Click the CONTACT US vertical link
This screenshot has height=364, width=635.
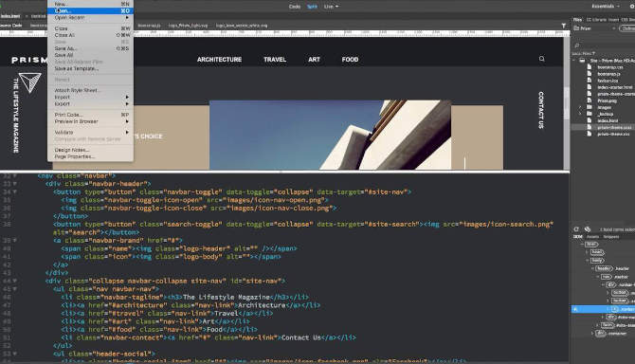pos(540,110)
